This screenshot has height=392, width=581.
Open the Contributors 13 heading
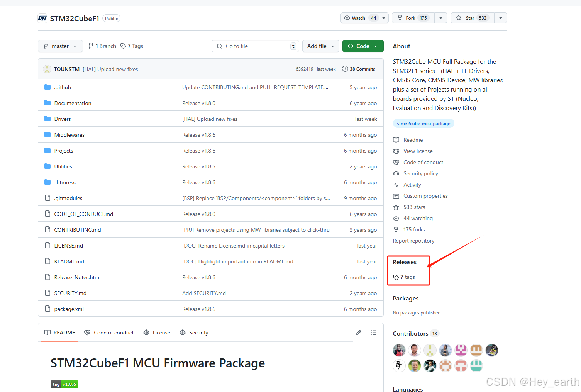[416, 333]
